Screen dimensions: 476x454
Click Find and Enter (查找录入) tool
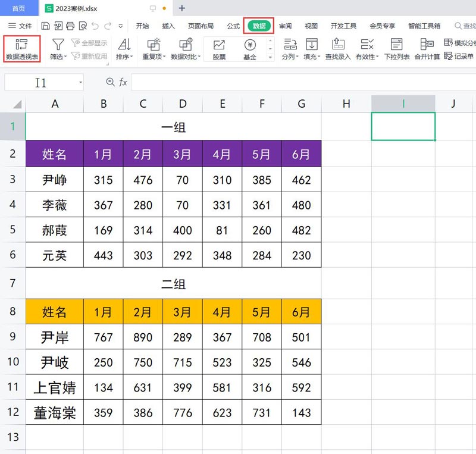click(x=338, y=49)
